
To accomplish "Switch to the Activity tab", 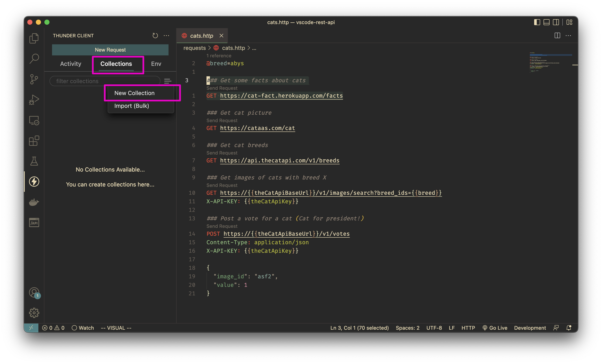I will click(x=71, y=64).
